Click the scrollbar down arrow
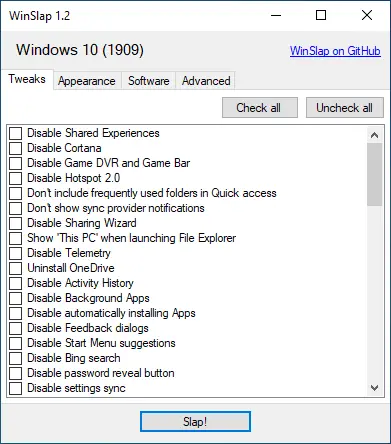Image resolution: width=391 pixels, height=444 pixels. [x=374, y=388]
